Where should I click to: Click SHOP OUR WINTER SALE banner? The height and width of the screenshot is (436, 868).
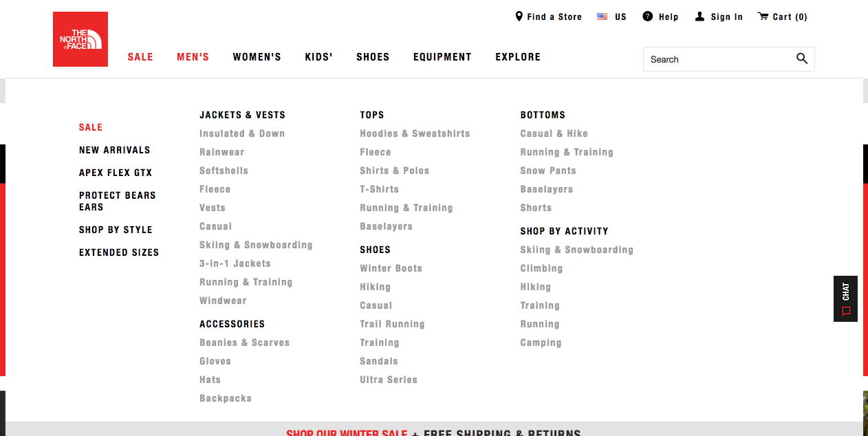pos(347,433)
